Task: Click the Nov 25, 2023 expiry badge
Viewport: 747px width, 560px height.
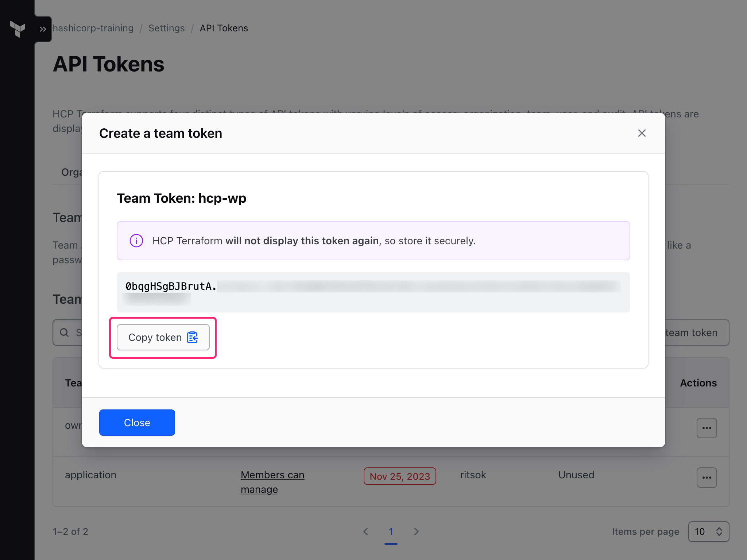Action: (399, 475)
